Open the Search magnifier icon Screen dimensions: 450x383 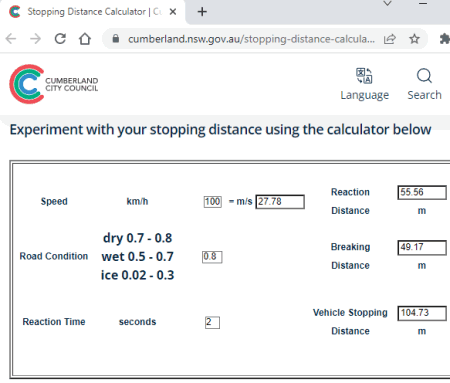[424, 76]
